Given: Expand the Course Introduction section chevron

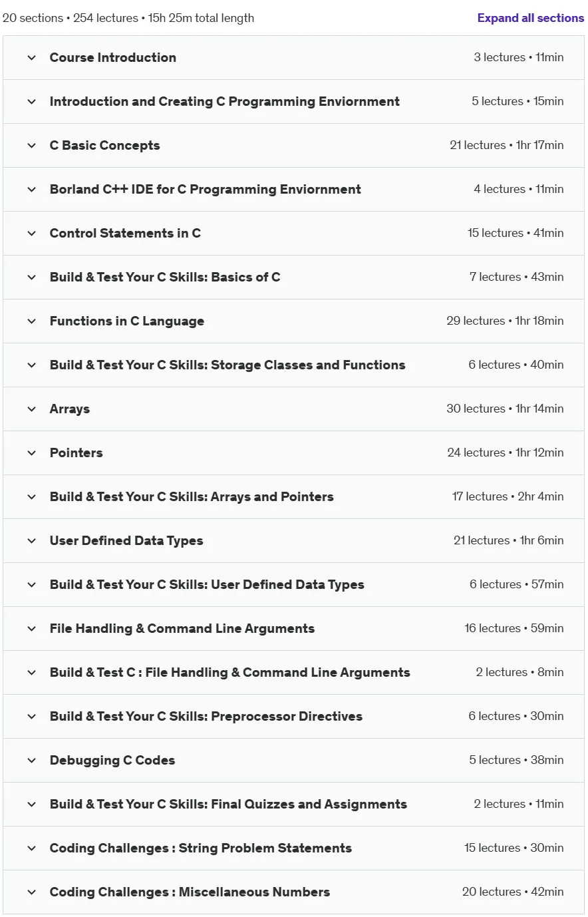Looking at the screenshot, I should (x=31, y=58).
